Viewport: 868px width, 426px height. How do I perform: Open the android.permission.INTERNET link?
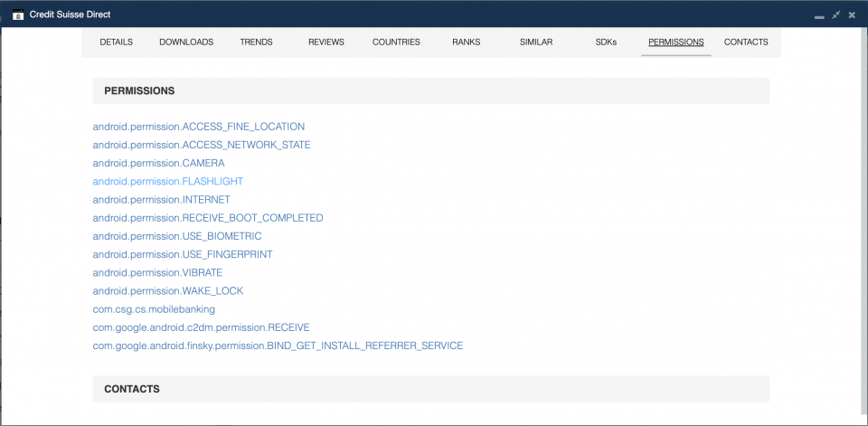point(161,200)
